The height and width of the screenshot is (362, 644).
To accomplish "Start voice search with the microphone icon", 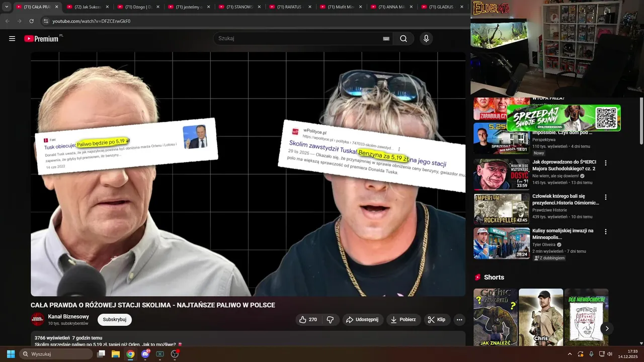I will click(x=426, y=39).
